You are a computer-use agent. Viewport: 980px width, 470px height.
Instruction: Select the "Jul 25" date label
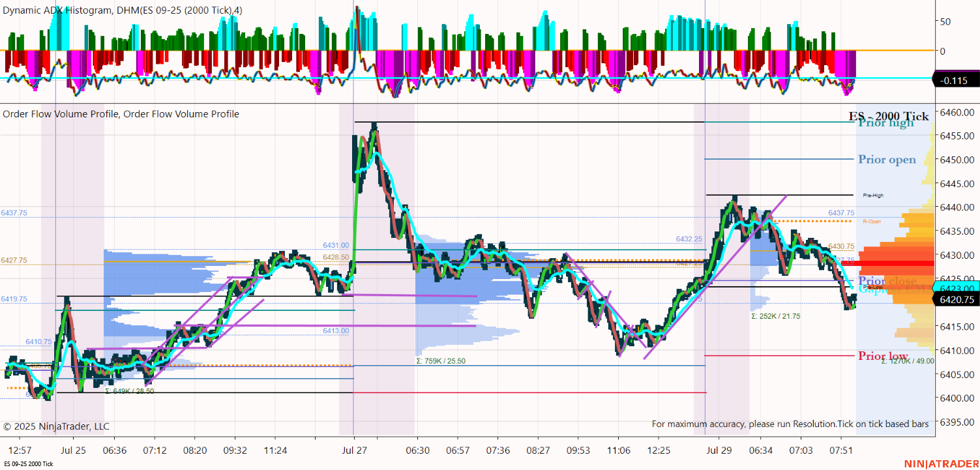73,450
